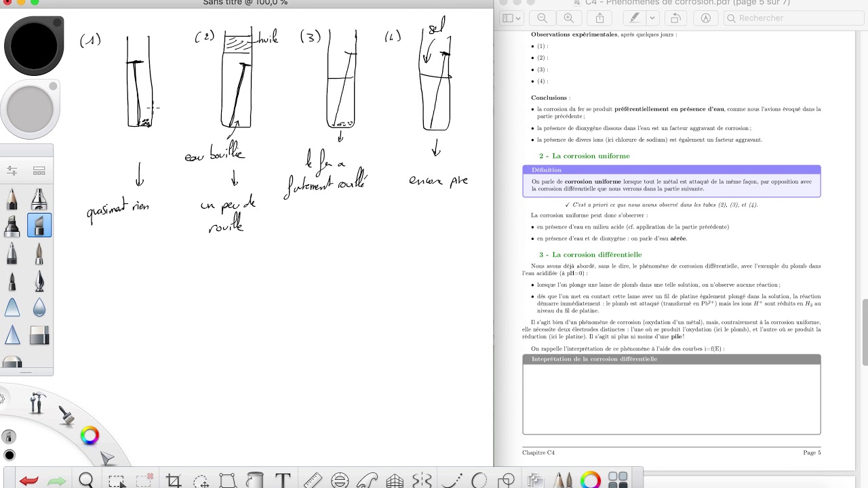Select the Flood Fill bucket tool

(x=255, y=480)
